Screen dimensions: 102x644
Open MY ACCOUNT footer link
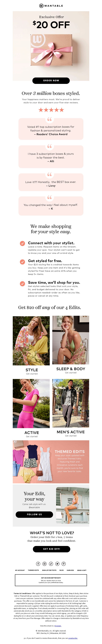tap(20, 570)
